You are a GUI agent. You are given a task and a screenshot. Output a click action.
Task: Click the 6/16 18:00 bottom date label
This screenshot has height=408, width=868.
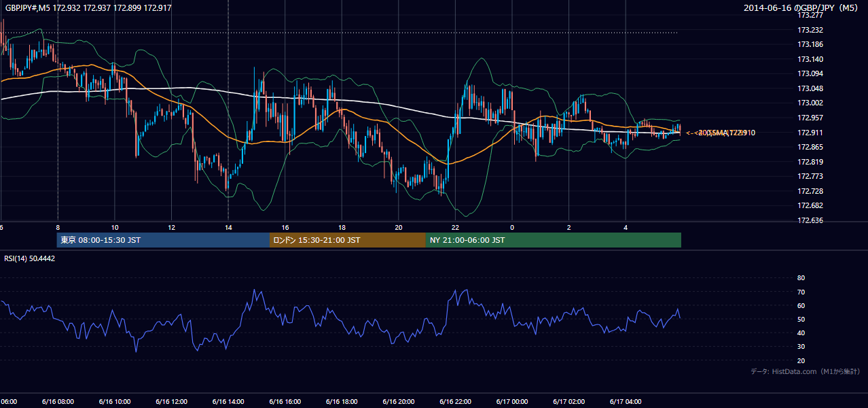pyautogui.click(x=342, y=402)
